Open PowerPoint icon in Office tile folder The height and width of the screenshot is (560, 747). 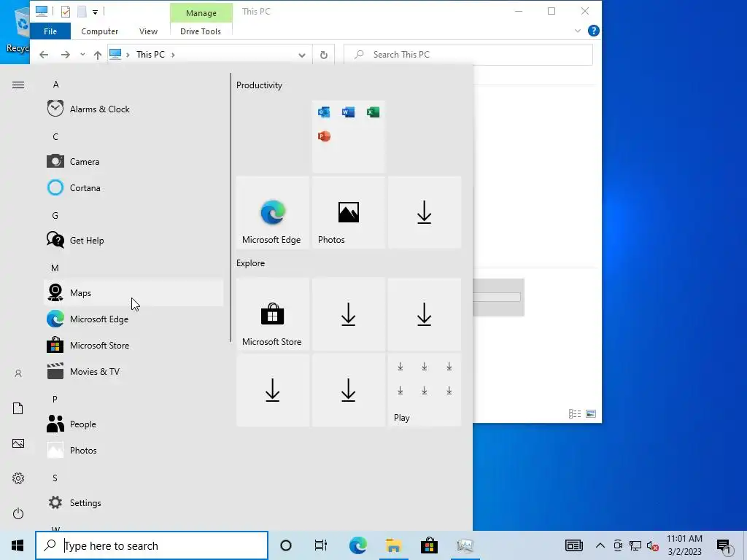324,136
